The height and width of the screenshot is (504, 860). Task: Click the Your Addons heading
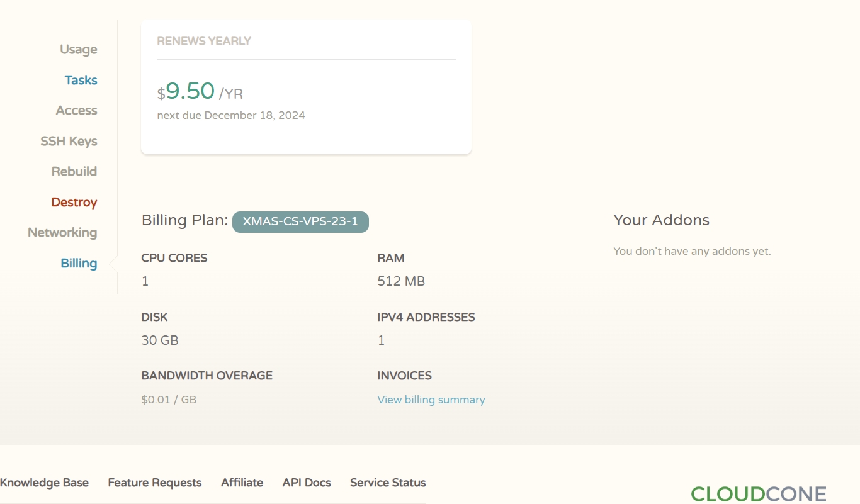click(662, 220)
